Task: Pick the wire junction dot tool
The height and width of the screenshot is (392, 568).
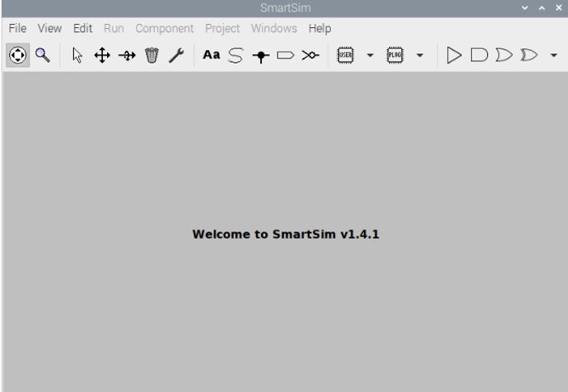Action: click(261, 55)
